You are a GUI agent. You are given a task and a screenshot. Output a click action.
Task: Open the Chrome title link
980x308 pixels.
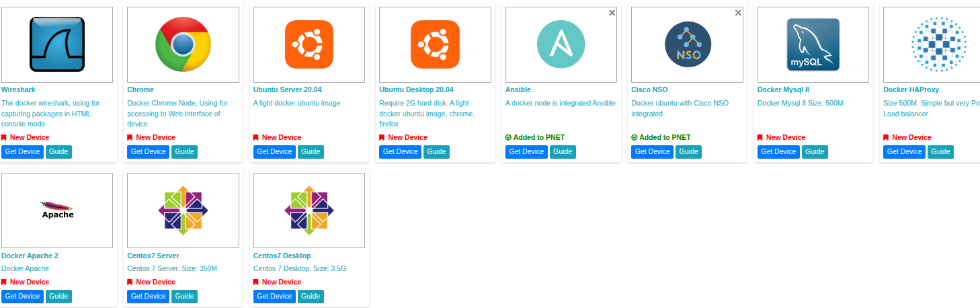[x=140, y=89]
